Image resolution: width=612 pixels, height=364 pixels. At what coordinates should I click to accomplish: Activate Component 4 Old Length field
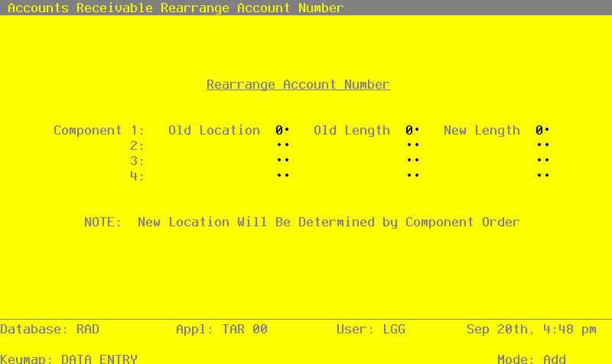click(412, 176)
